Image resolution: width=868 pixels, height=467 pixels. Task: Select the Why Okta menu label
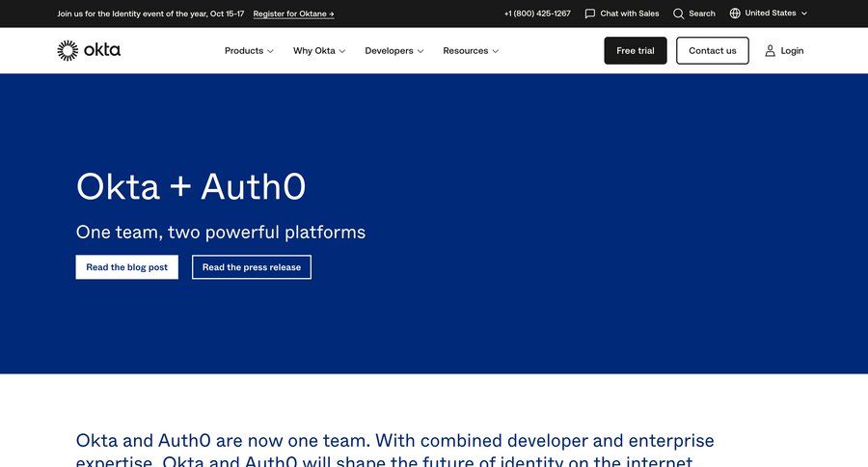click(313, 50)
